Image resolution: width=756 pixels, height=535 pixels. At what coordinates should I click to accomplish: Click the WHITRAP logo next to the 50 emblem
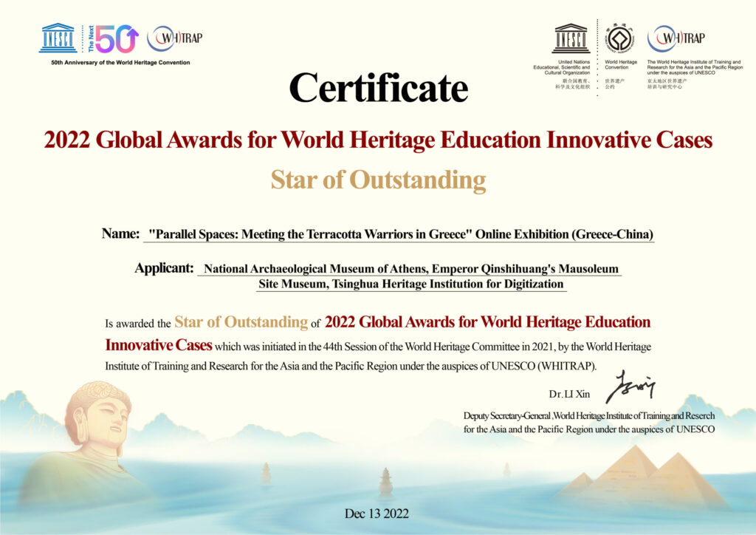pos(174,38)
